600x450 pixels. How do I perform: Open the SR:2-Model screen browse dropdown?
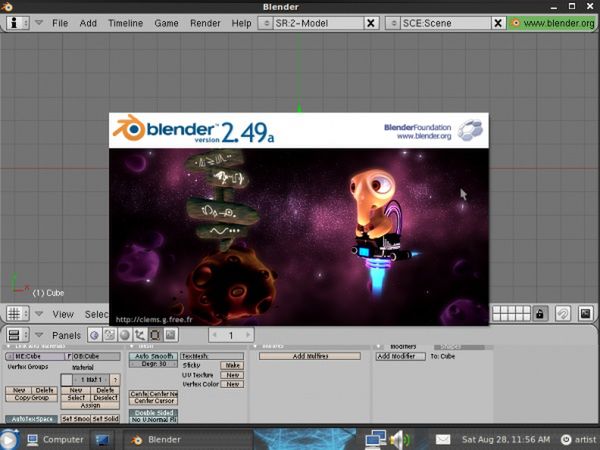(x=266, y=23)
